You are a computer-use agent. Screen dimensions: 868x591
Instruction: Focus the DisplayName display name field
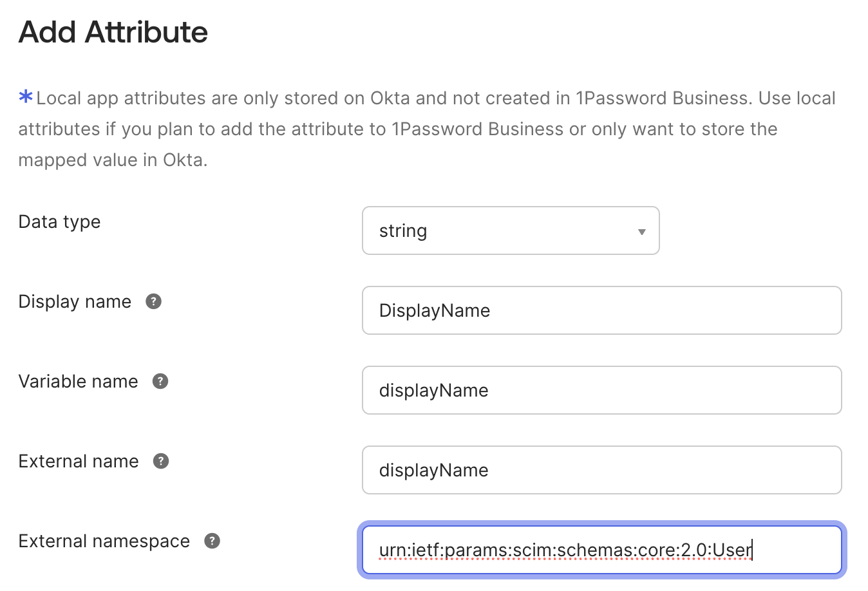point(601,310)
